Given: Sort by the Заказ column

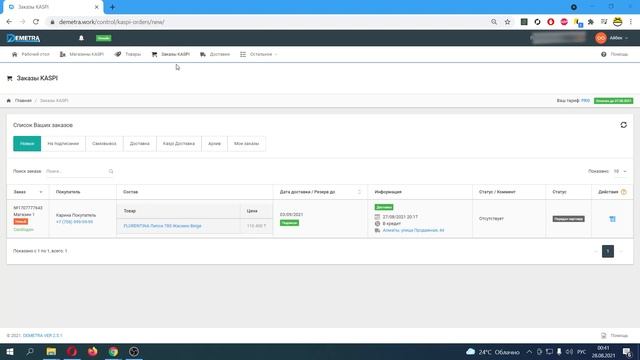Looking at the screenshot, I should (28, 192).
